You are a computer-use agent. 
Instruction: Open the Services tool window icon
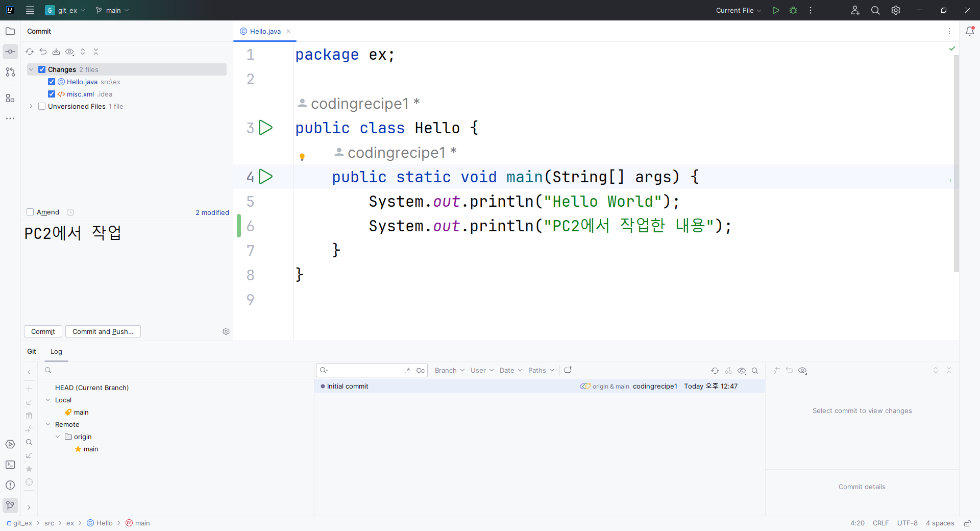(x=10, y=444)
